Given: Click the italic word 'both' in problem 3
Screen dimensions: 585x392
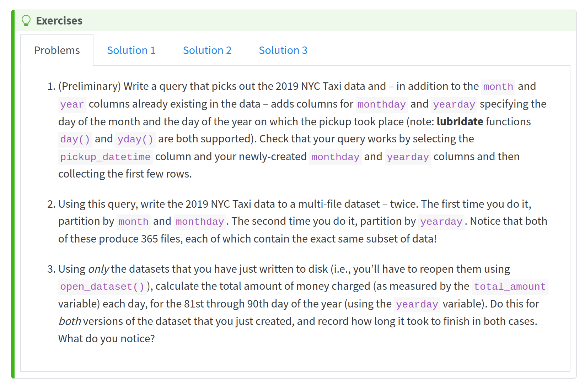Looking at the screenshot, I should point(70,321).
